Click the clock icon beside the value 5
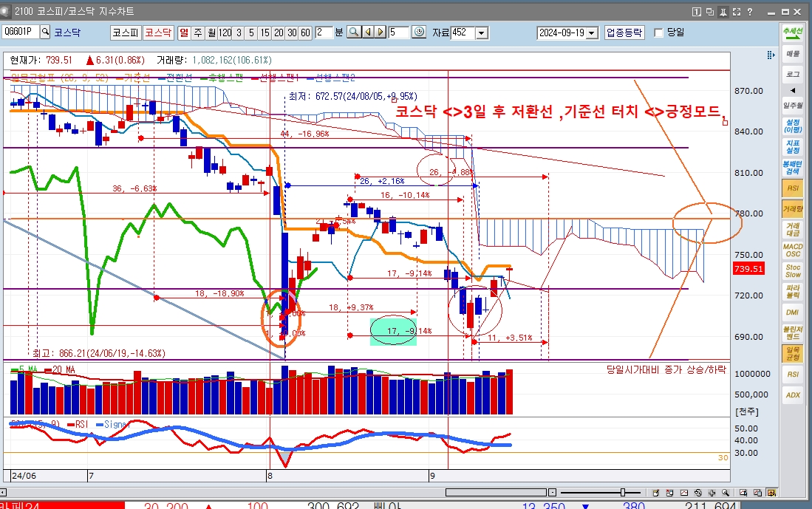Viewport: 812px width, 509px height. point(419,32)
